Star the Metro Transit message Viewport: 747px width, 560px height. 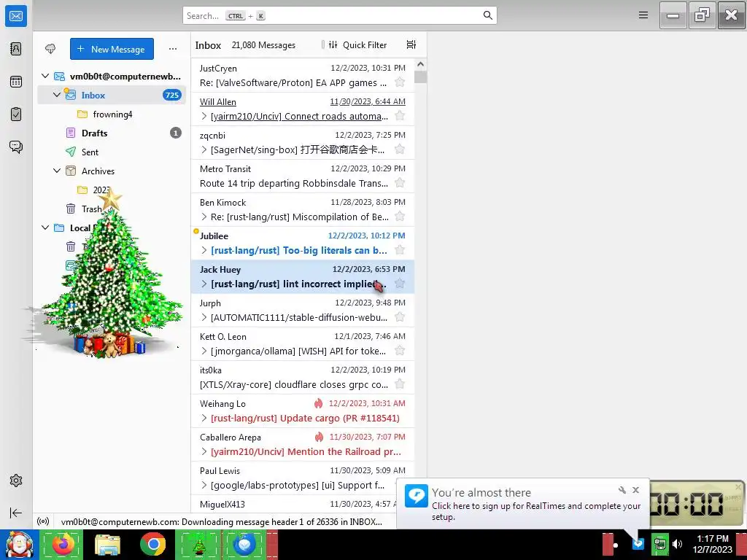click(x=400, y=183)
